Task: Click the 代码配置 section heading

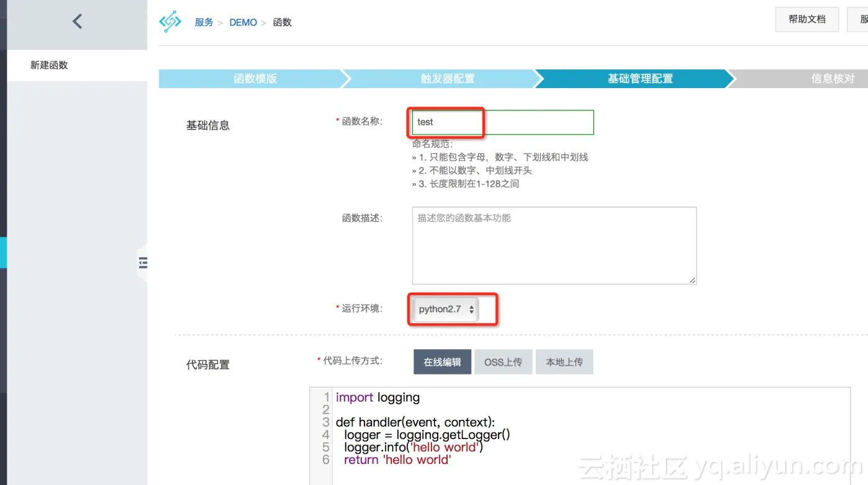Action: pos(208,365)
